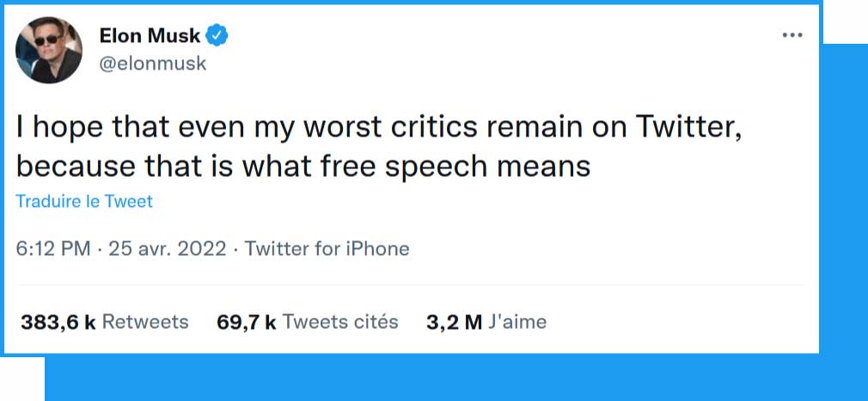Click the 3,2 M likes number

pyautogui.click(x=454, y=322)
